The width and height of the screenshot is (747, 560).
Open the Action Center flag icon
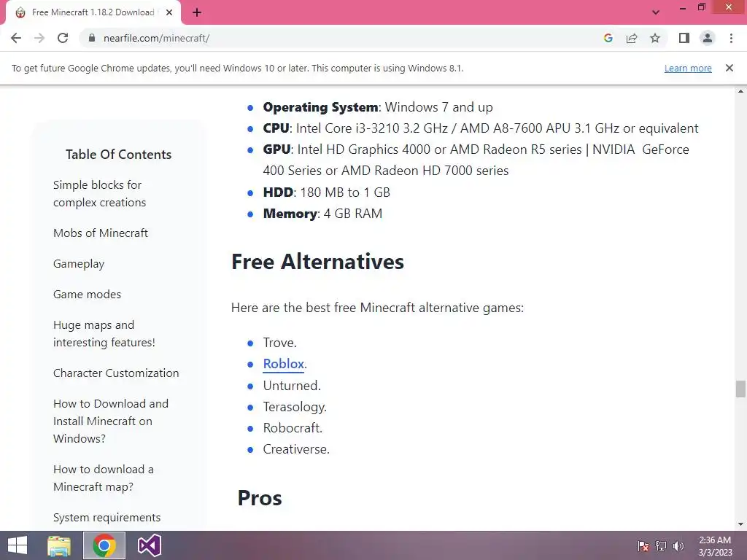pyautogui.click(x=643, y=546)
